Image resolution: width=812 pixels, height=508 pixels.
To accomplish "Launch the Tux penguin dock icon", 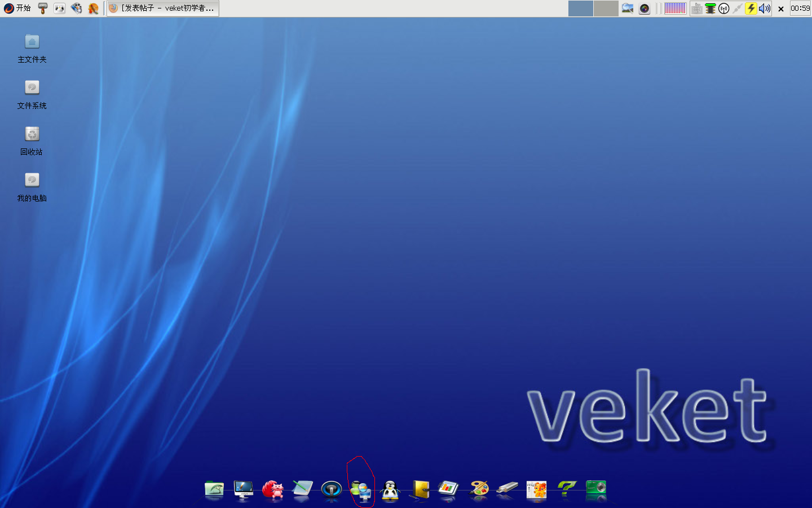I will 390,490.
